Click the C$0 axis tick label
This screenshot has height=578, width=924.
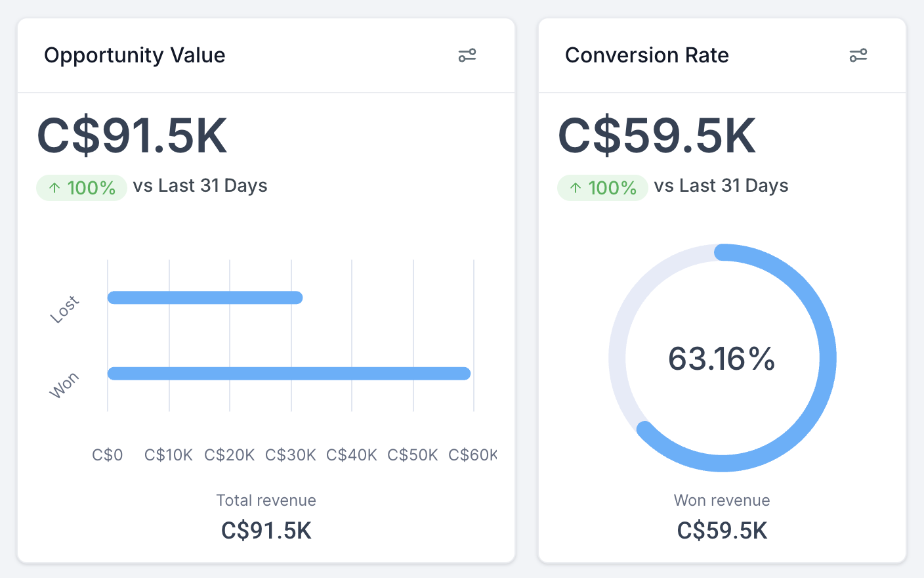pyautogui.click(x=107, y=455)
